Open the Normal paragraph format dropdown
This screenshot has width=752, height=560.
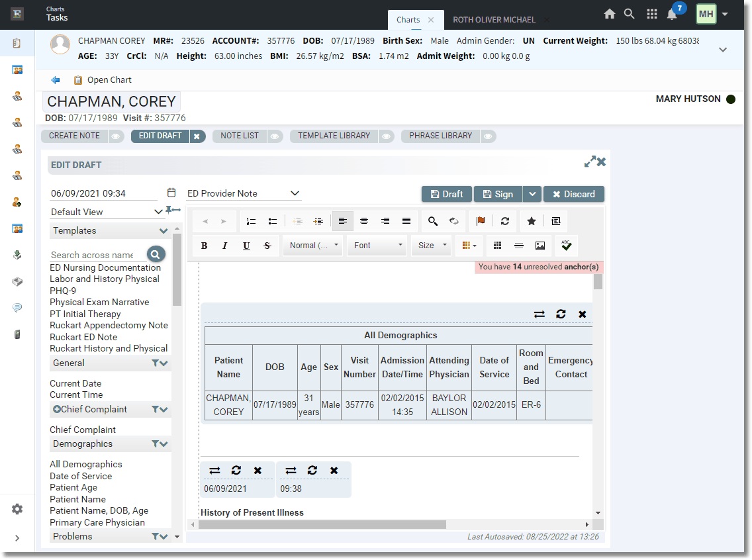(x=312, y=245)
